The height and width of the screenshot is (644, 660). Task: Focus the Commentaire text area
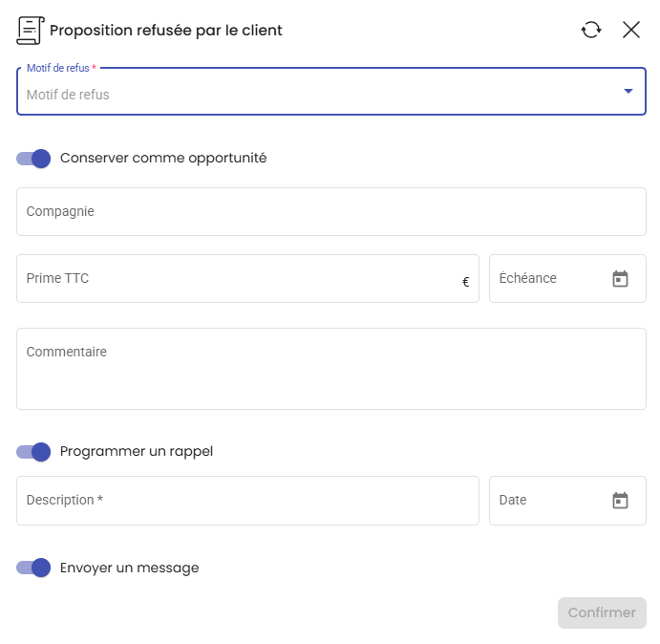pyautogui.click(x=331, y=369)
